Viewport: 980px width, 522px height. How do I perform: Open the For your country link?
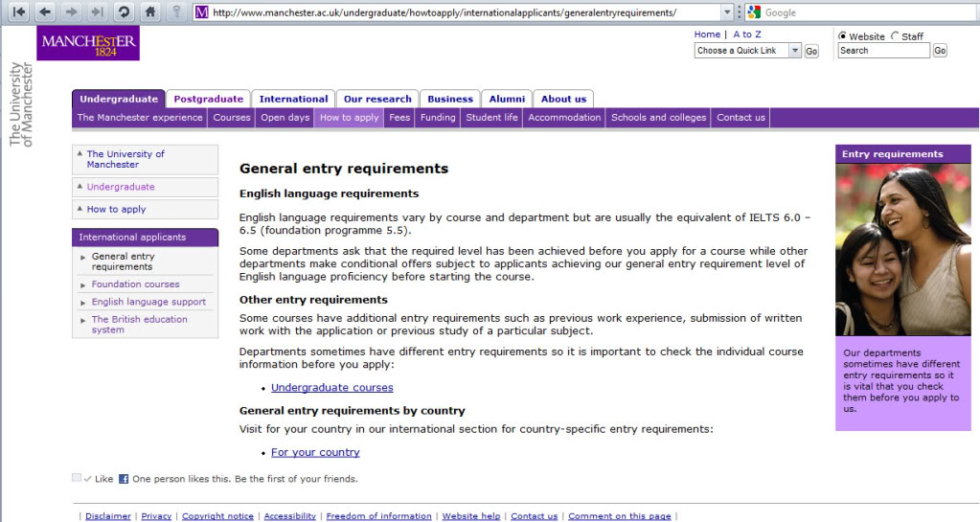(x=315, y=452)
